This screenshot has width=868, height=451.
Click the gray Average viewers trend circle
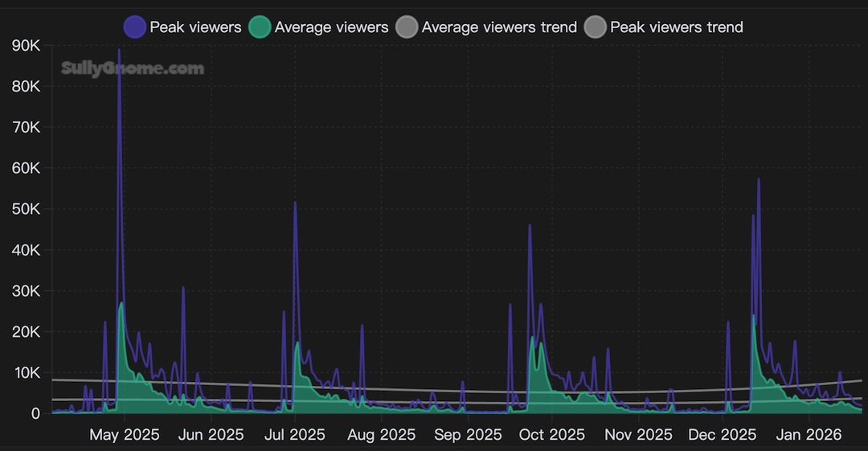(x=407, y=27)
